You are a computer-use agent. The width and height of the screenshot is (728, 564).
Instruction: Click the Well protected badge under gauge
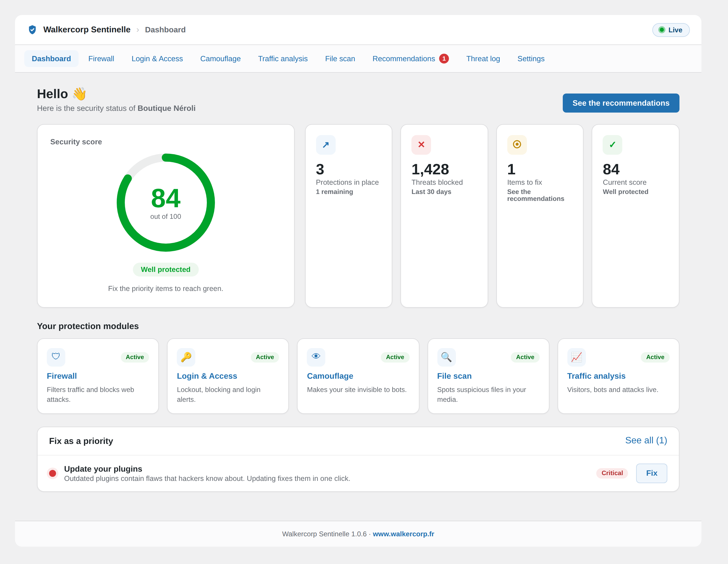click(x=165, y=270)
